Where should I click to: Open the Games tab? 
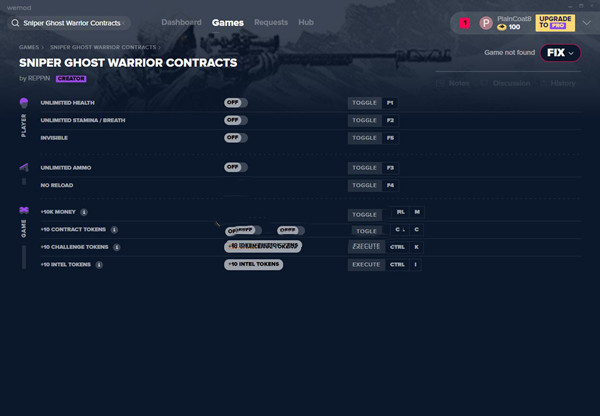coord(227,22)
